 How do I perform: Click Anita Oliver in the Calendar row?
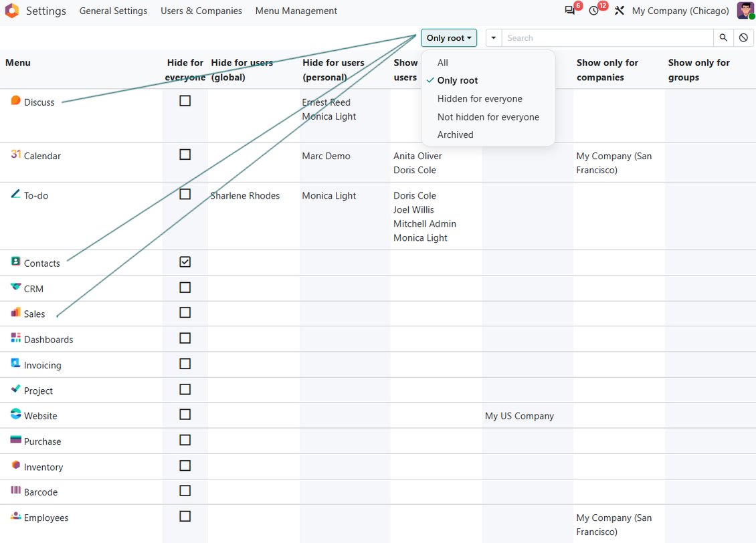tap(417, 156)
